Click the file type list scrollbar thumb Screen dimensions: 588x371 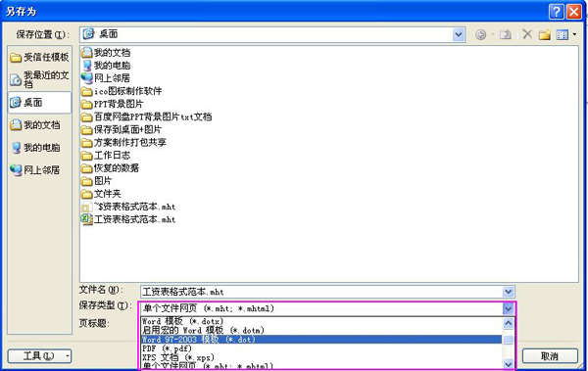point(508,339)
